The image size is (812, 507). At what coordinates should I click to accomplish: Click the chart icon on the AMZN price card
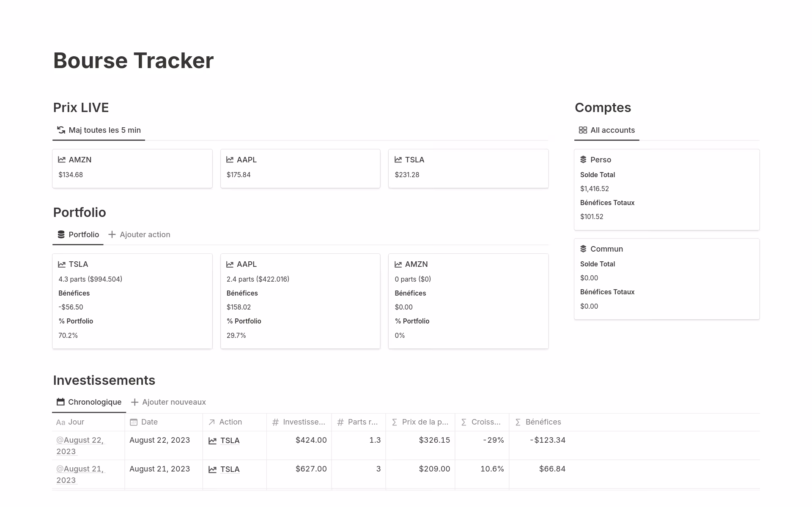61,159
